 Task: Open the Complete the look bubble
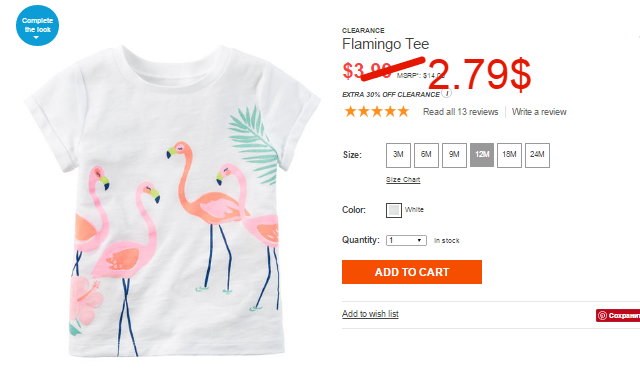pos(37,25)
